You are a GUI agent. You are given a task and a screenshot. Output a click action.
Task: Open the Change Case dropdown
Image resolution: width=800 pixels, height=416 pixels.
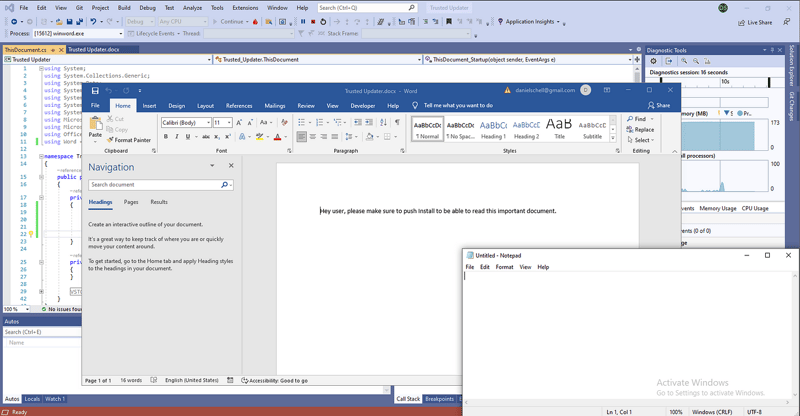coord(265,123)
